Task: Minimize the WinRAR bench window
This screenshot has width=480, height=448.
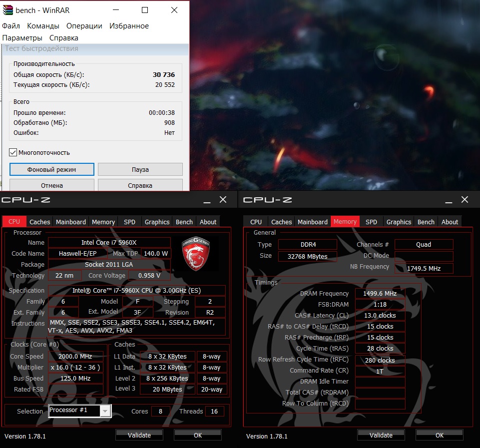Action: [116, 10]
